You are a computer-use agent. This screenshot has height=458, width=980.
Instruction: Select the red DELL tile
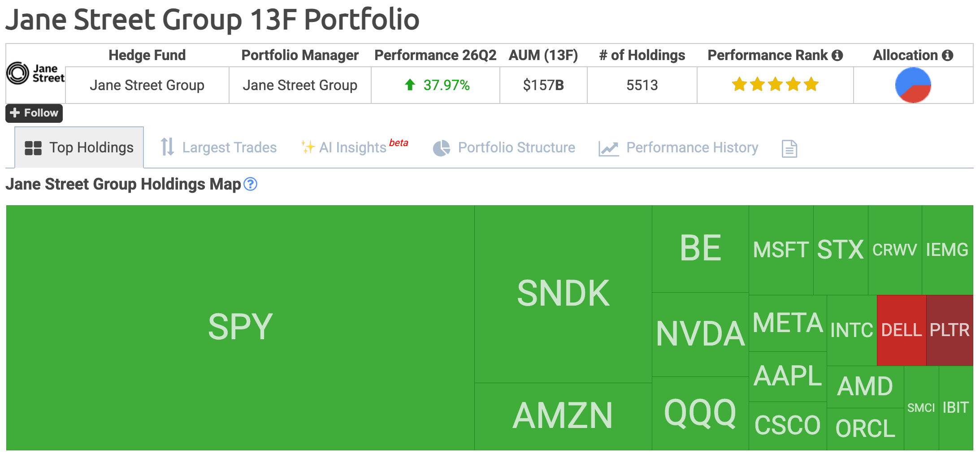[902, 330]
